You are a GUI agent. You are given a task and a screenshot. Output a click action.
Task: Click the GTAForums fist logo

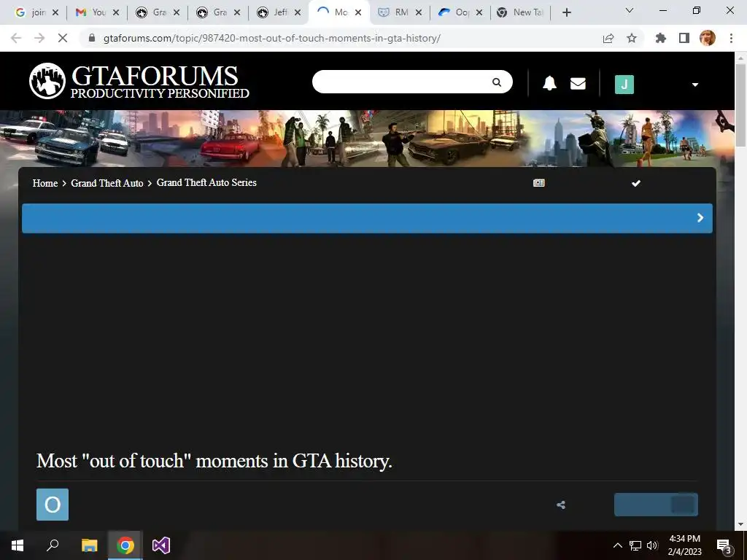pyautogui.click(x=47, y=80)
